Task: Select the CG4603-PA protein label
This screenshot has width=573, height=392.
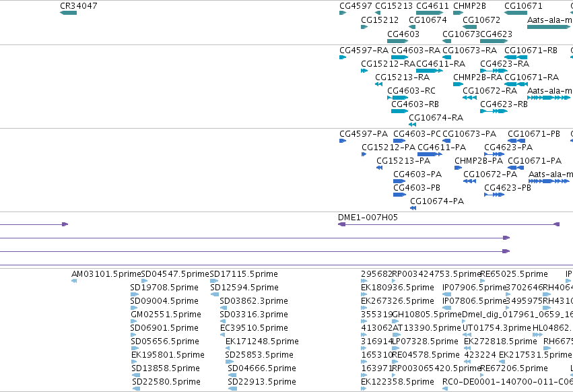Action: click(417, 174)
